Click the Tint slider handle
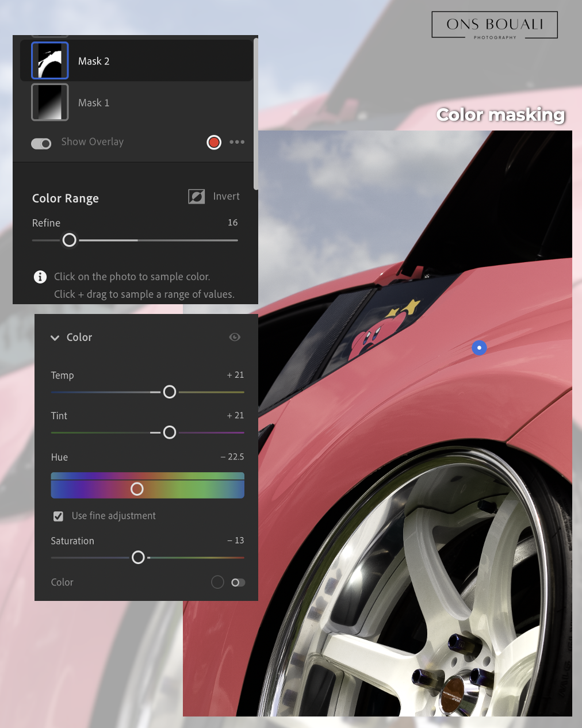This screenshot has height=728, width=582. (x=170, y=432)
